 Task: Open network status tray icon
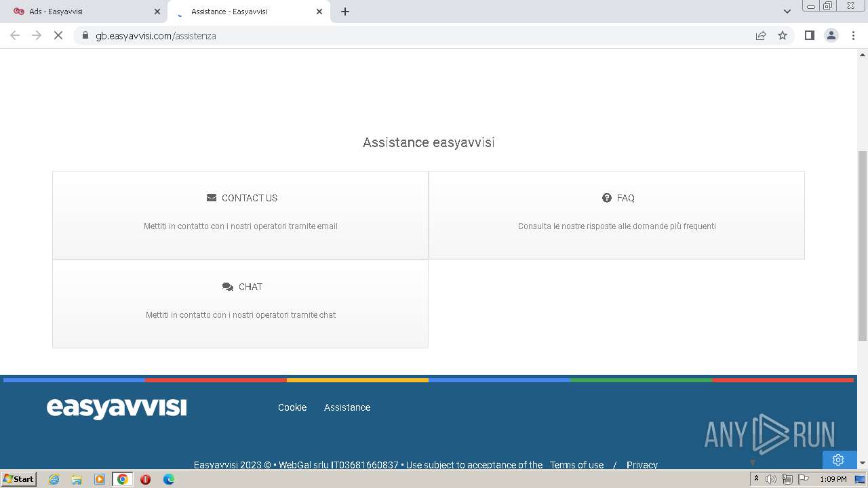(x=787, y=479)
